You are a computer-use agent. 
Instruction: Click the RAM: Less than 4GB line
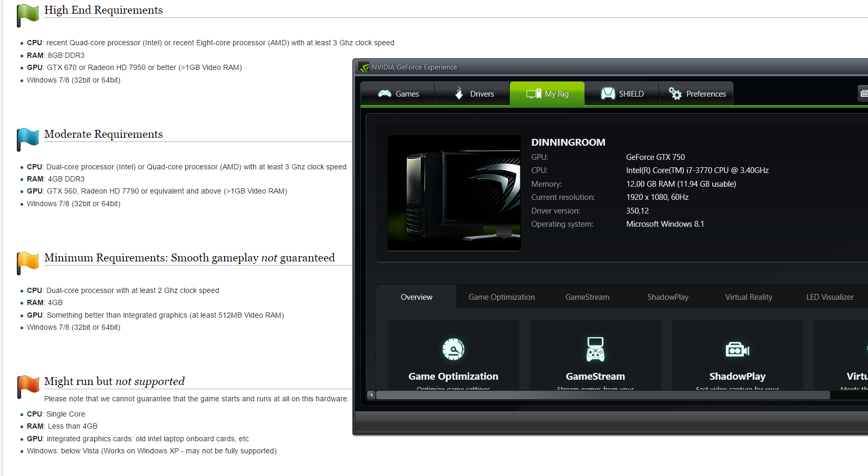coord(62,426)
